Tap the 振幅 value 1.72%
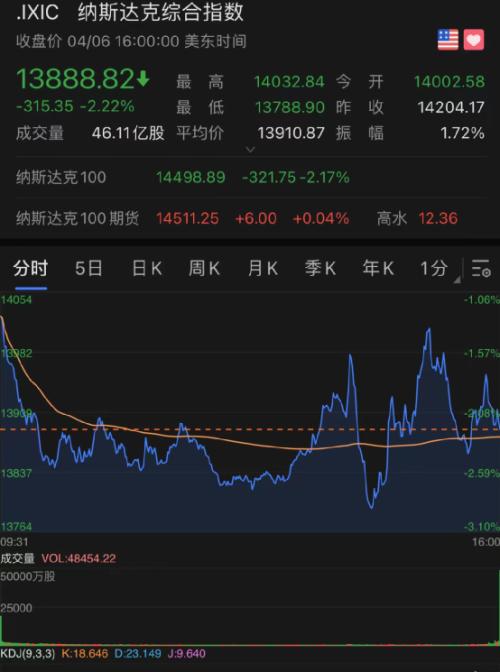 click(463, 133)
